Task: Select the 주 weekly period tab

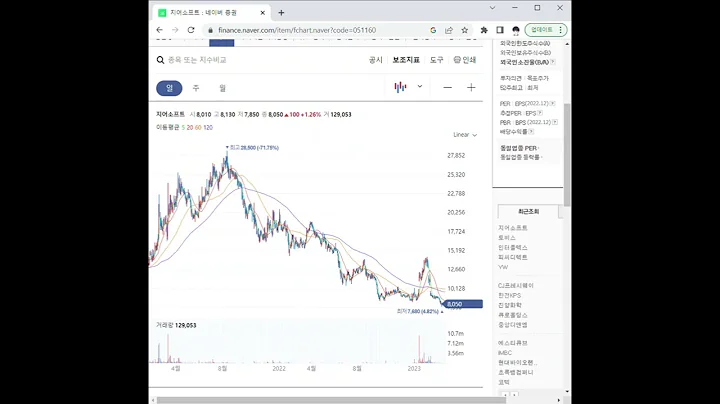Action: click(196, 88)
